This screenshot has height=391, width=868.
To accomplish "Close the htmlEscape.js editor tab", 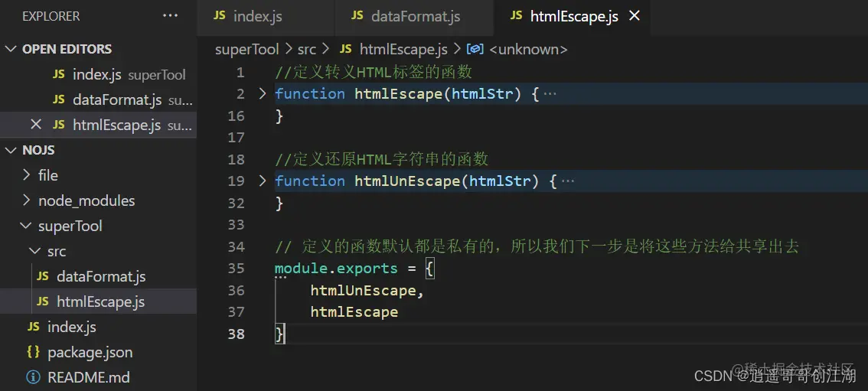I will [635, 16].
